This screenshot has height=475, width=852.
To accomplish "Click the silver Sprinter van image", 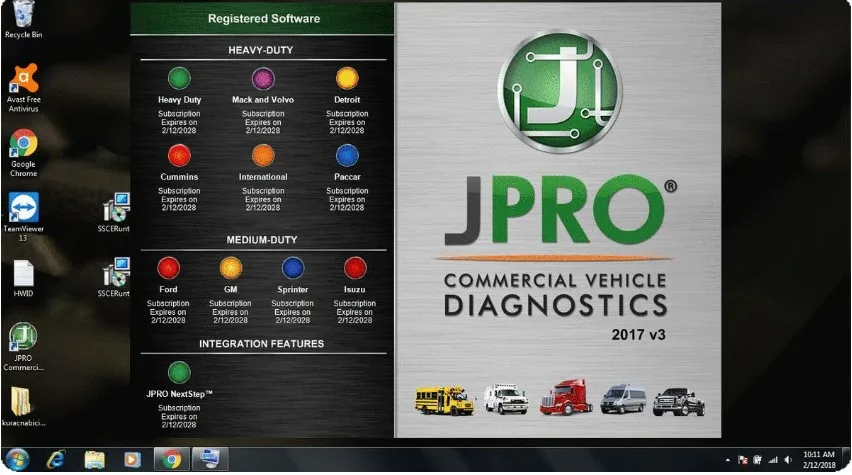I will click(x=623, y=399).
